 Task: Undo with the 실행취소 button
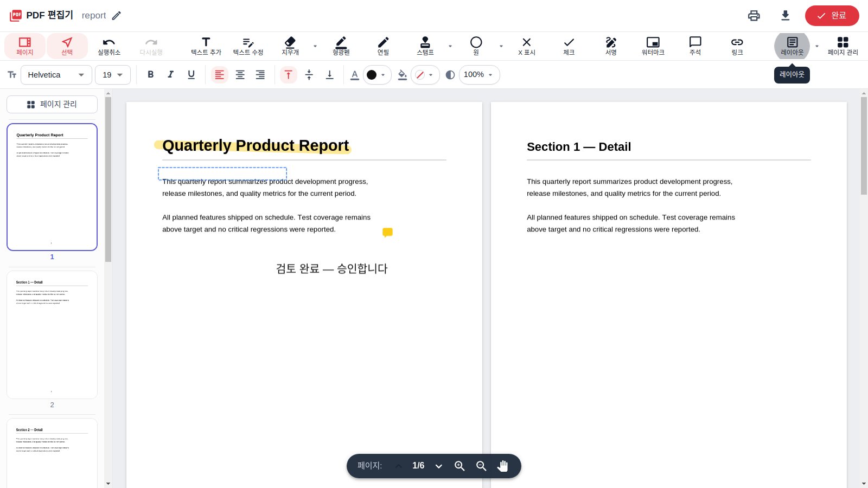point(109,46)
